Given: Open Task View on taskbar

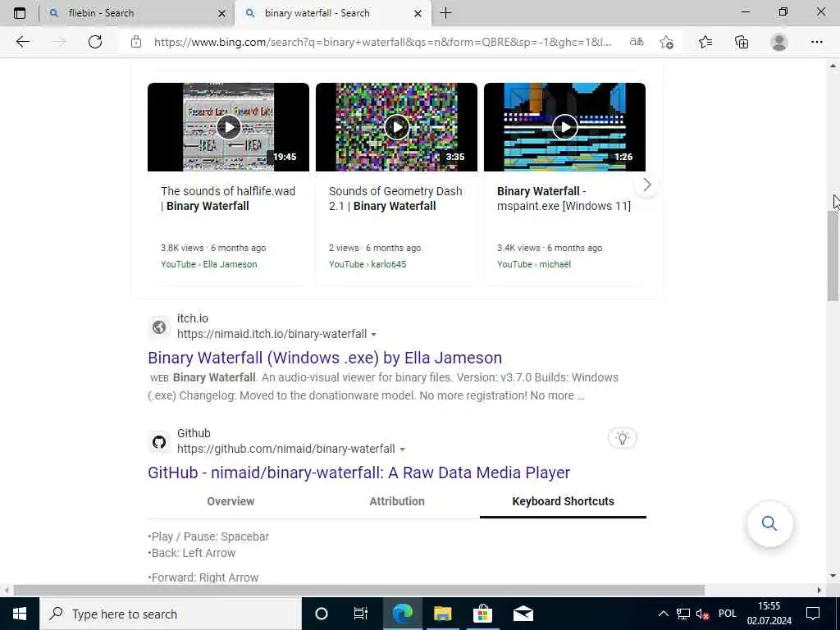Looking at the screenshot, I should click(361, 614).
